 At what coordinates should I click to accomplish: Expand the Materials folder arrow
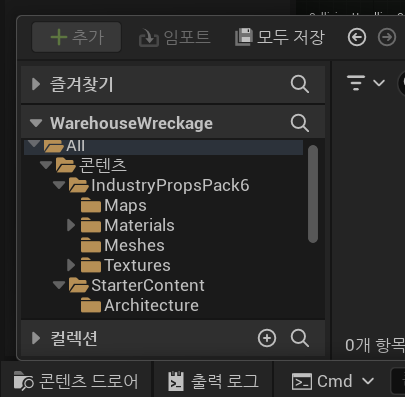(71, 225)
